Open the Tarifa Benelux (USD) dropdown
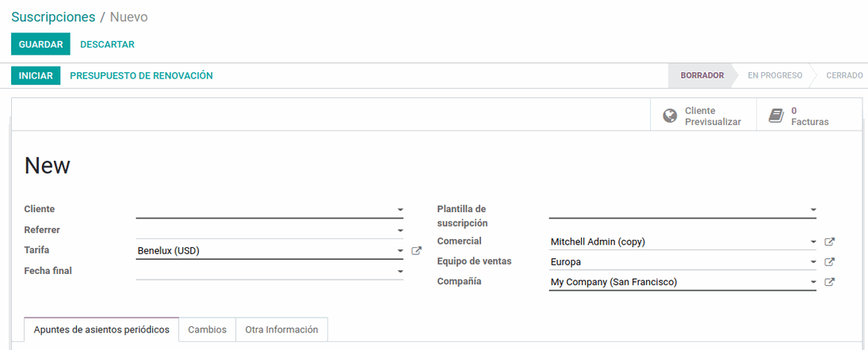This screenshot has width=868, height=350. tap(270, 251)
